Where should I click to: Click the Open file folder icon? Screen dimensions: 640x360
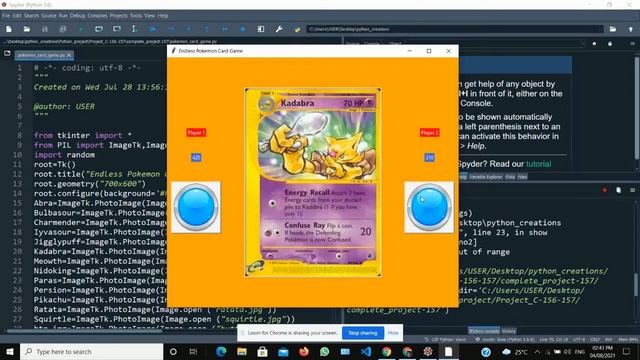click(x=27, y=29)
